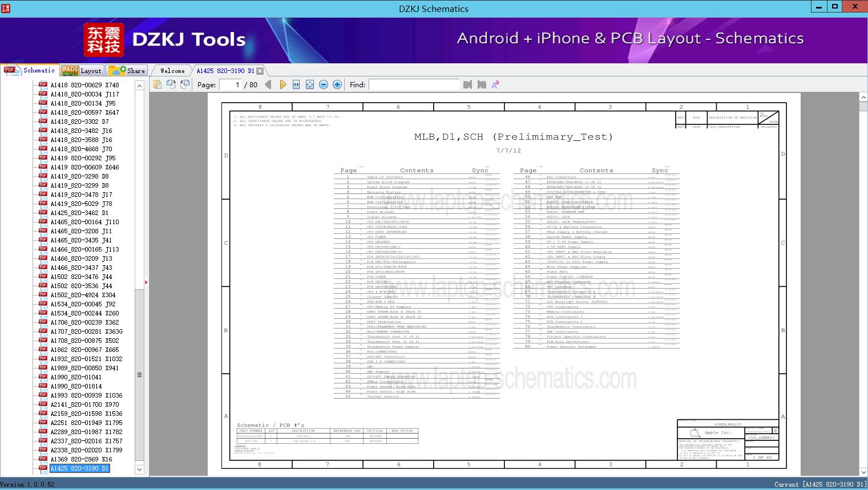868x490 pixels.
Task: Zoom in with plus icon
Action: click(337, 84)
